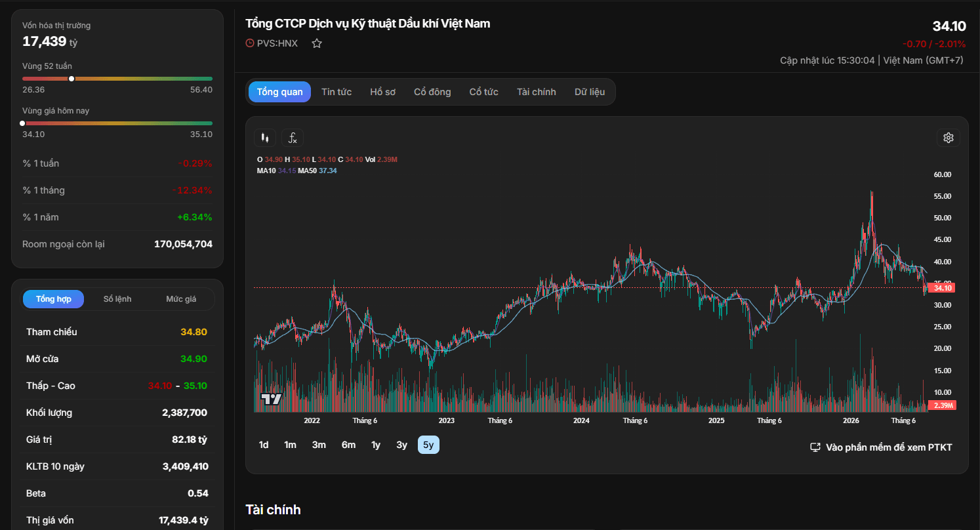The image size is (980, 530).
Task: Click the 2026 marker on chart time axis
Action: [x=851, y=420]
